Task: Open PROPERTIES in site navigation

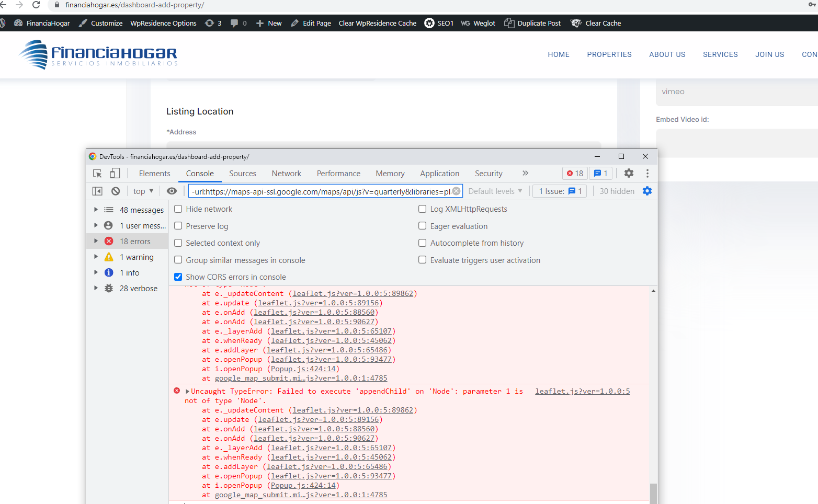Action: pyautogui.click(x=609, y=54)
